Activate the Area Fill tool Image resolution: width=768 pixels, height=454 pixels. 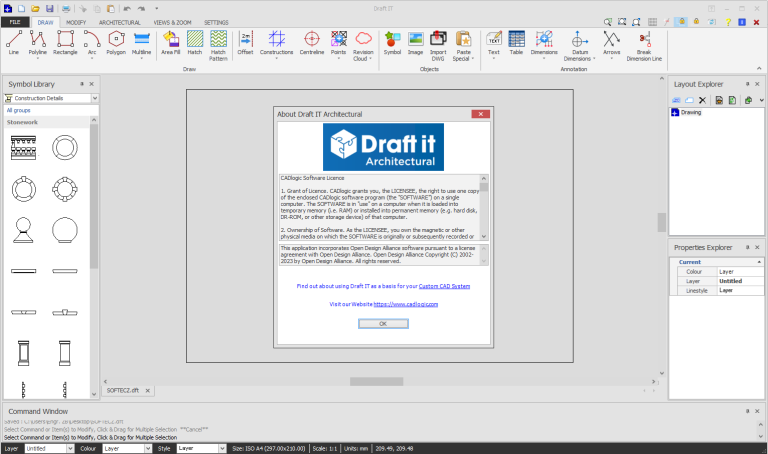pyautogui.click(x=170, y=42)
